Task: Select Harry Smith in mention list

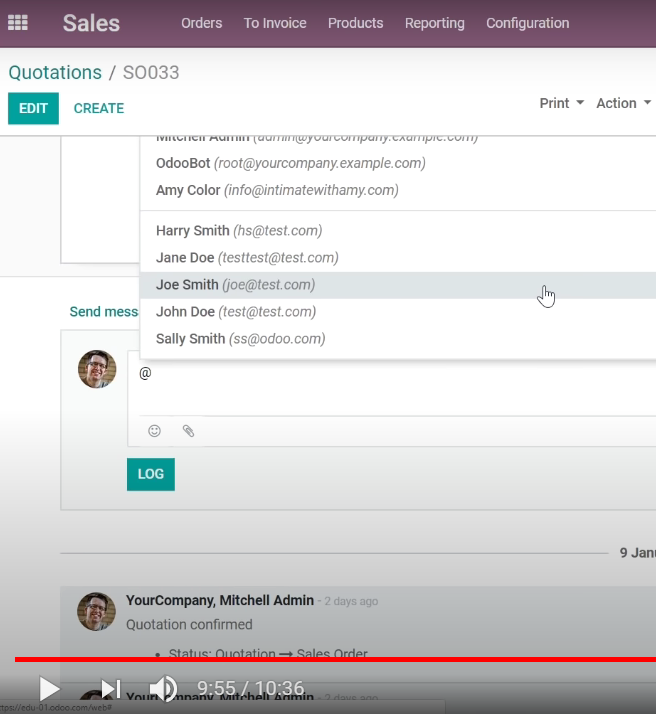Action: pos(398,230)
